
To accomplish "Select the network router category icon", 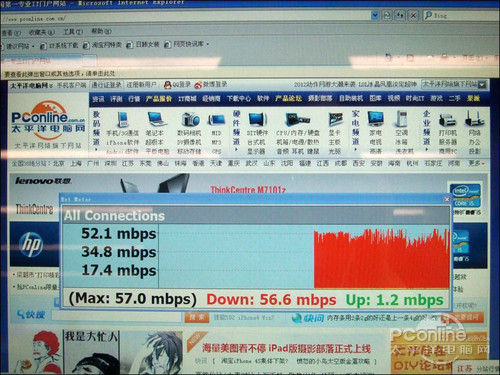I will (474, 119).
